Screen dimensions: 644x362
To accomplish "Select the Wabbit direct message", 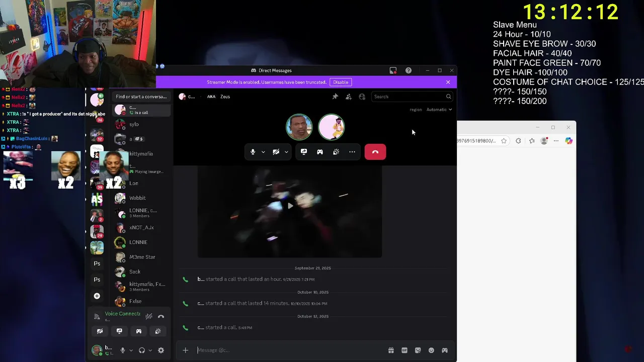I will click(x=142, y=198).
